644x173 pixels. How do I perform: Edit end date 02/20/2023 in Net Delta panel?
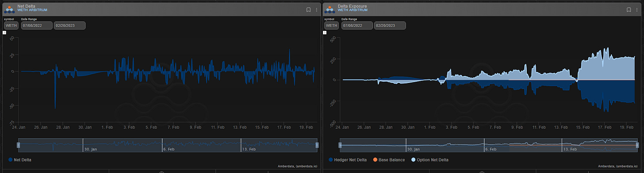pyautogui.click(x=69, y=26)
